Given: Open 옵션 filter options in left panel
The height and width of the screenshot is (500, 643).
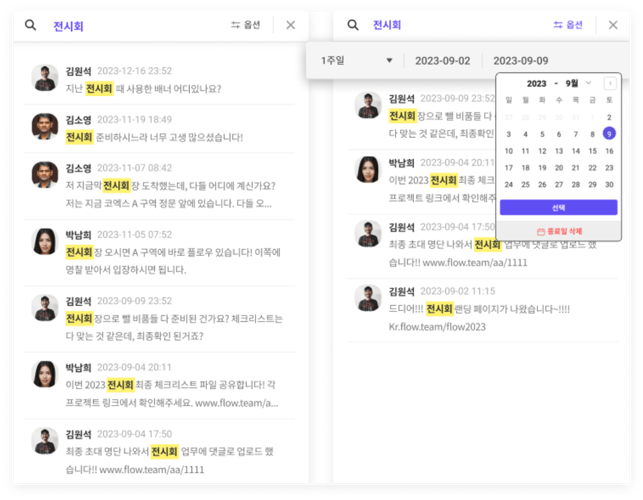Looking at the screenshot, I should [245, 25].
